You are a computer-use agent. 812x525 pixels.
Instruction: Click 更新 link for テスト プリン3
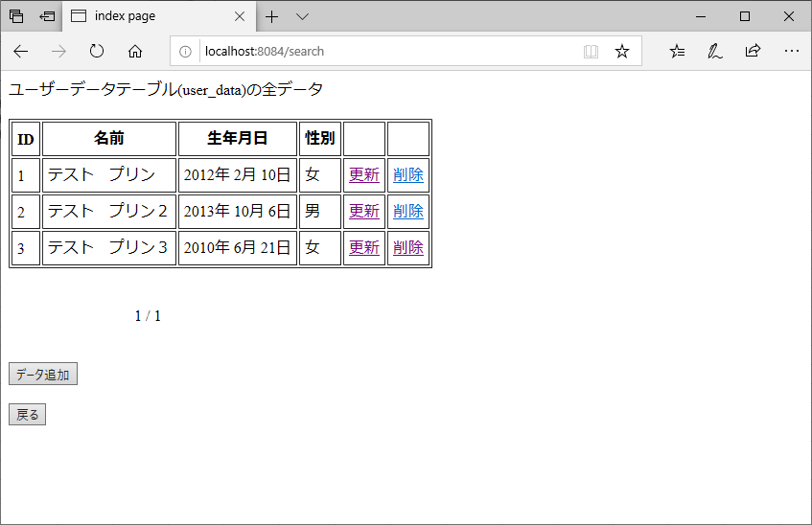click(363, 247)
